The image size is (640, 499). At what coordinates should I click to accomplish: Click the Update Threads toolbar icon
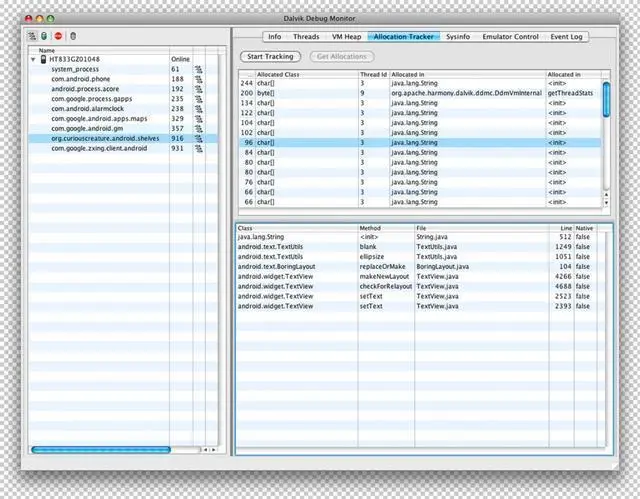tap(32, 36)
